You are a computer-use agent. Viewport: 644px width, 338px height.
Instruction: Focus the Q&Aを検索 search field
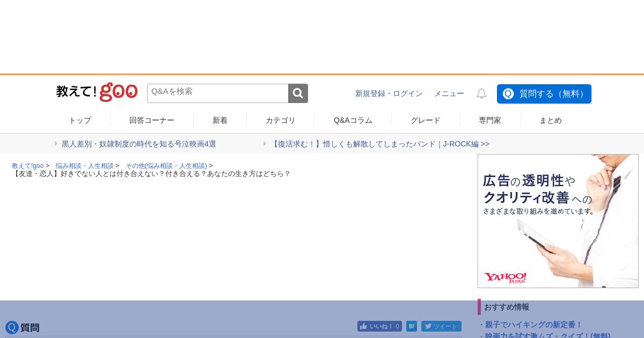click(x=218, y=93)
